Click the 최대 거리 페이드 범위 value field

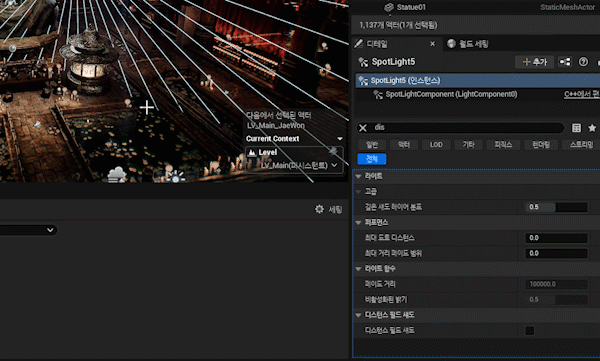(556, 253)
